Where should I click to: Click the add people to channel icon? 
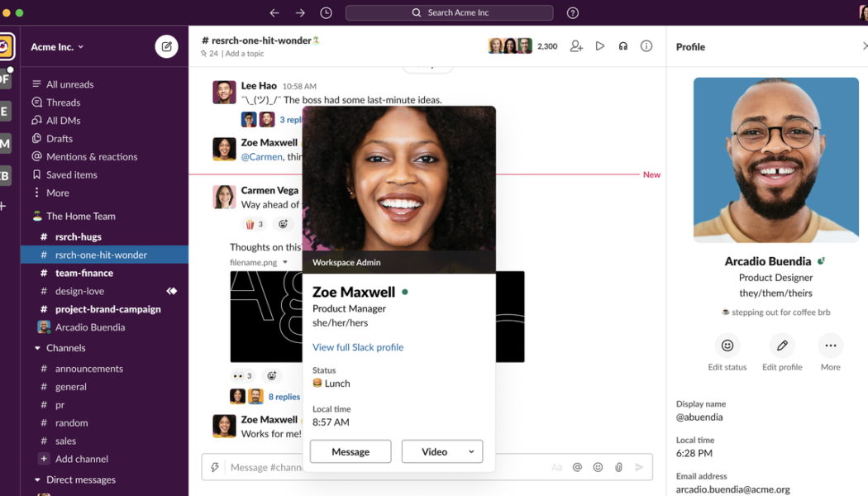576,46
